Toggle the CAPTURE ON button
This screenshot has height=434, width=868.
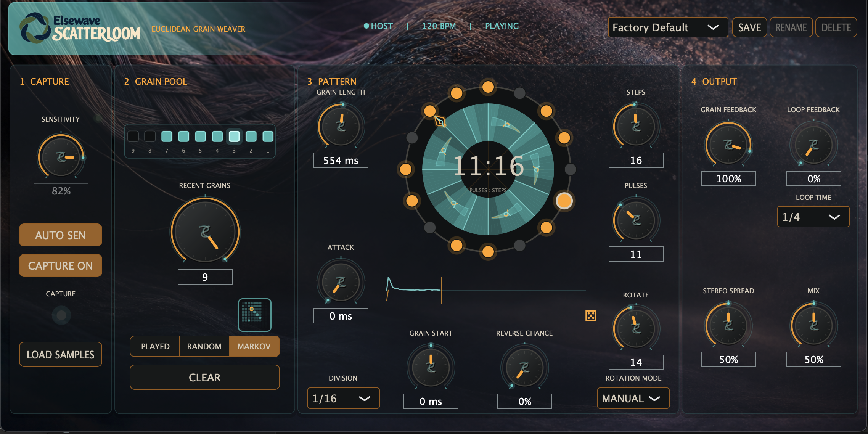[x=61, y=265]
